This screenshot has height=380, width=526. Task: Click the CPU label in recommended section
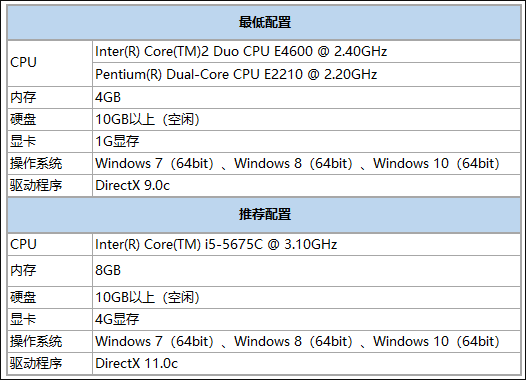click(50, 245)
